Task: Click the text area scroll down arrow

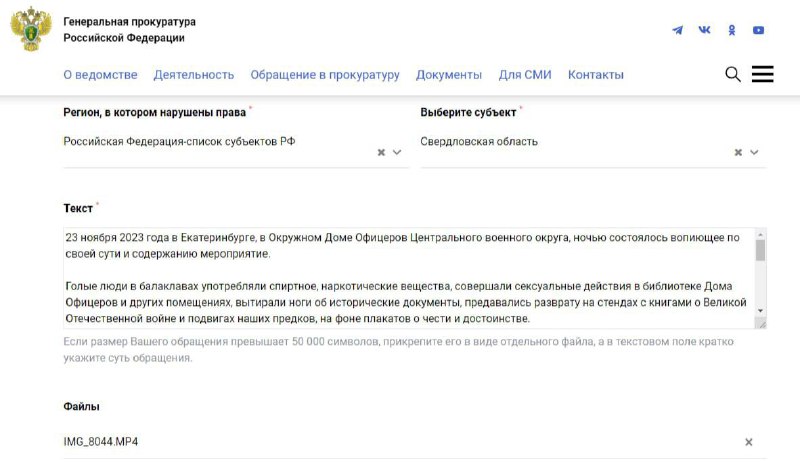Action: tap(760, 311)
